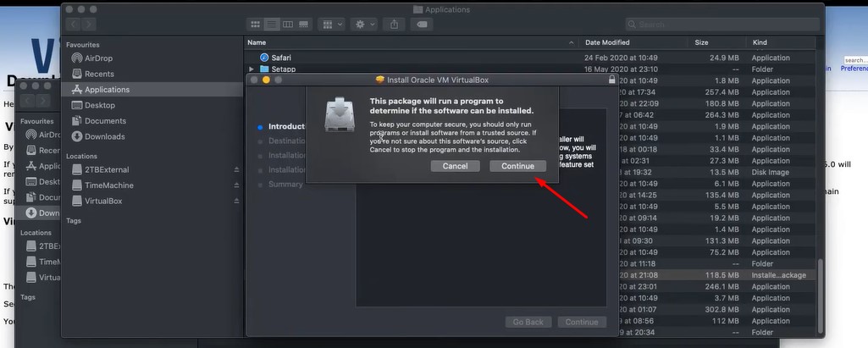The width and height of the screenshot is (868, 348).
Task: Switch Finder to icon view
Action: pos(255,25)
